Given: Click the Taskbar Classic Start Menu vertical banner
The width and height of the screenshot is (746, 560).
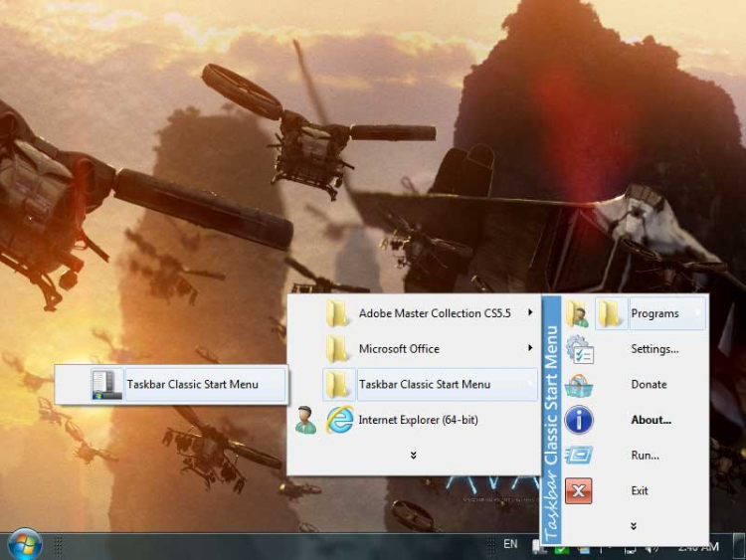Looking at the screenshot, I should 551,419.
